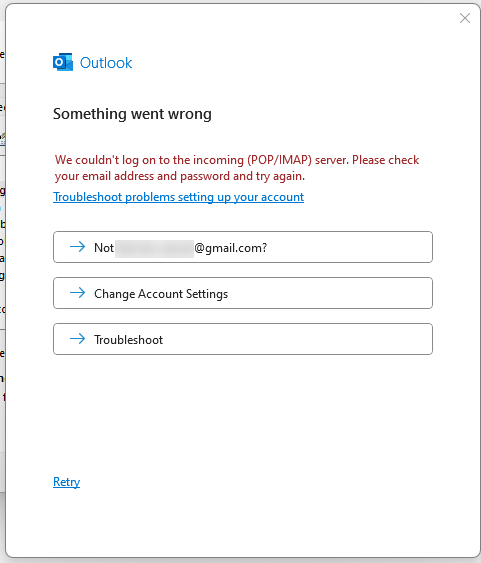Image resolution: width=481 pixels, height=563 pixels.
Task: Click the 'Something went wrong' heading
Action: pyautogui.click(x=132, y=114)
